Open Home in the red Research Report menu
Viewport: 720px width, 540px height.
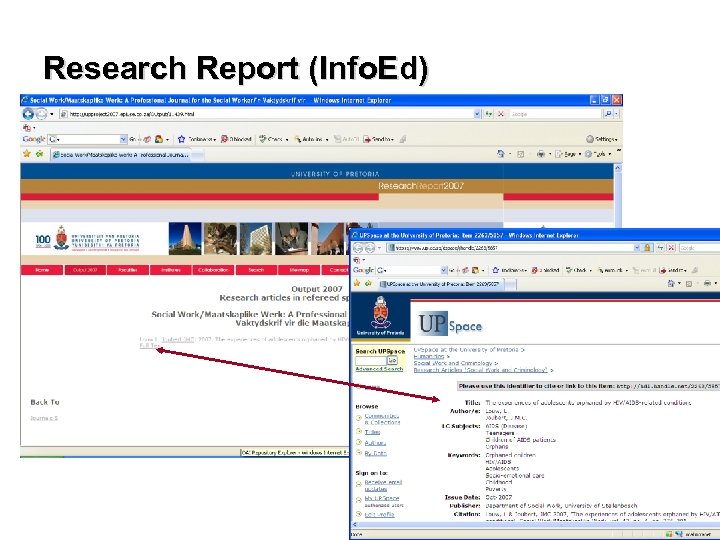coord(42,270)
